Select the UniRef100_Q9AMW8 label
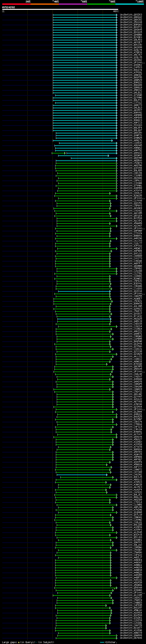This screenshot has width=146, height=644. click(x=131, y=636)
